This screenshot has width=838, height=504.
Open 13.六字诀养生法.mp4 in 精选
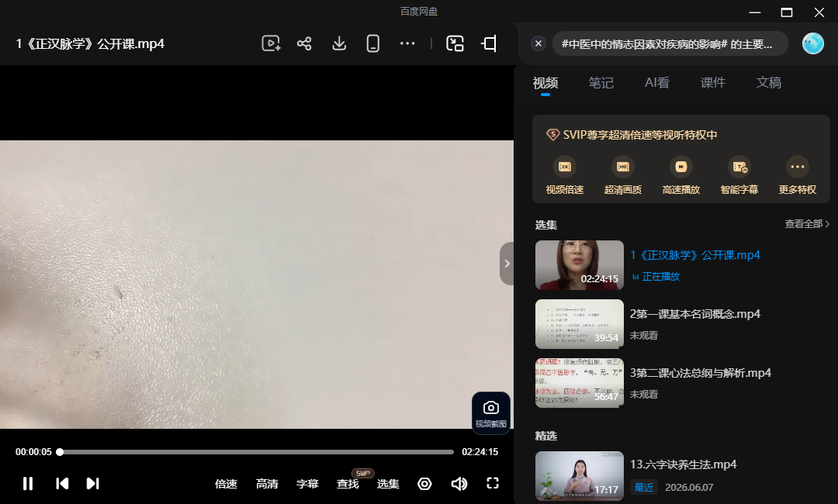click(683, 464)
